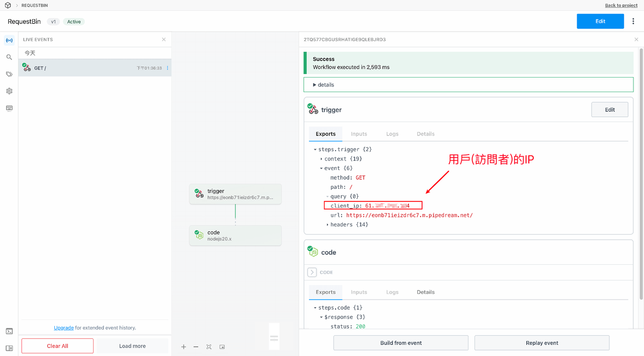Screen dimensions: 644x356
Task: Expand the details disclosure row
Action: click(468, 85)
